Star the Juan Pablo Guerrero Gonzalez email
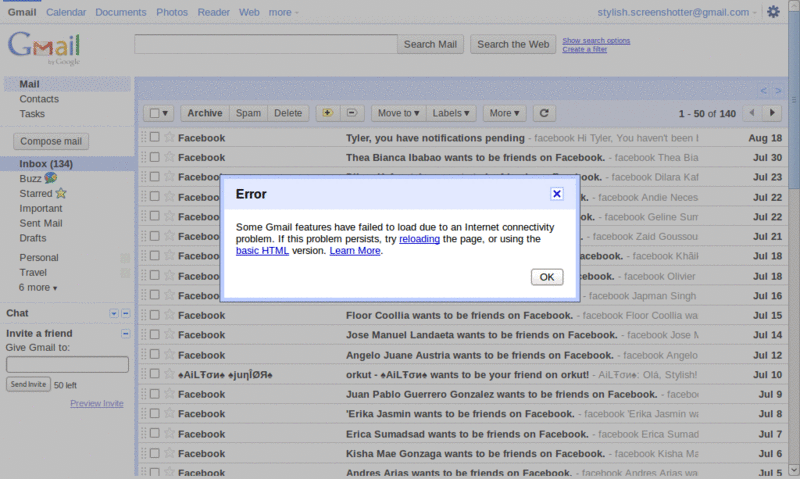Screen dimensions: 800x479 (x=169, y=394)
